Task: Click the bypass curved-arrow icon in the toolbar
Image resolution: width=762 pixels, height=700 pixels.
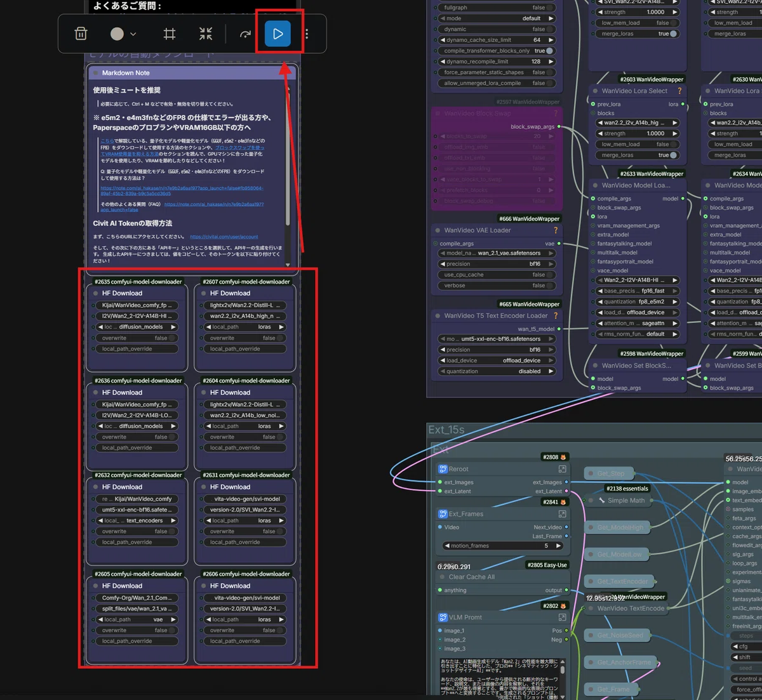Action: click(x=245, y=34)
